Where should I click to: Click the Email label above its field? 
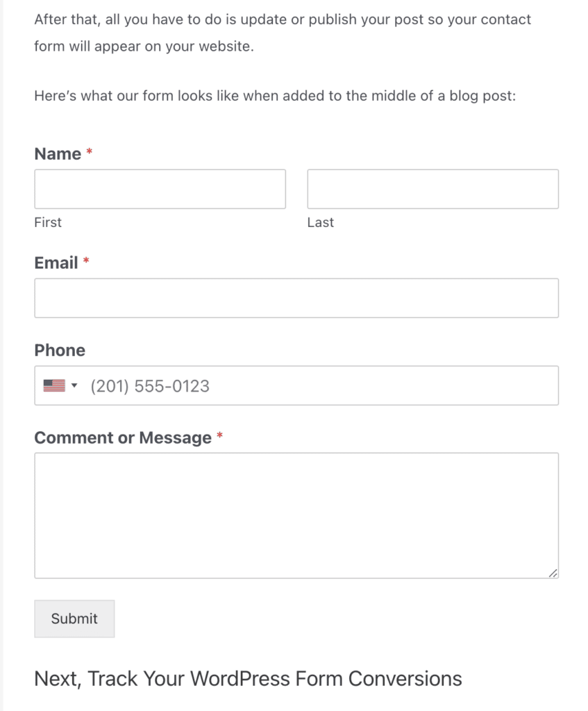[x=56, y=262]
